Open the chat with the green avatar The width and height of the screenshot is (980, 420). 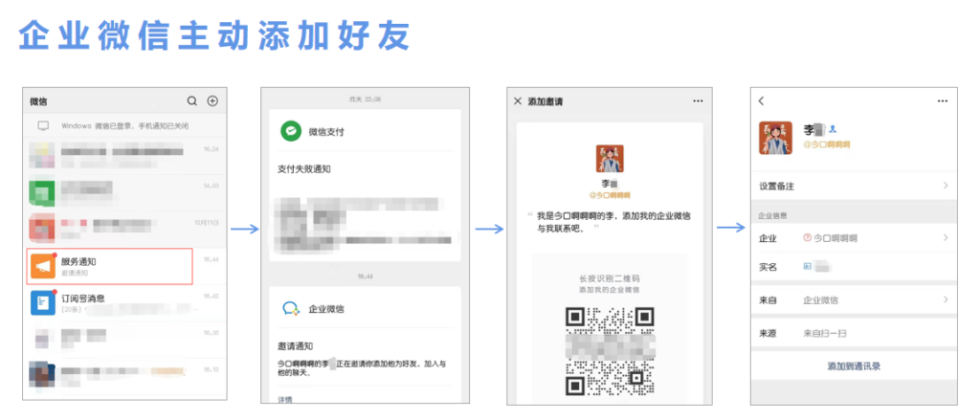pyautogui.click(x=124, y=192)
